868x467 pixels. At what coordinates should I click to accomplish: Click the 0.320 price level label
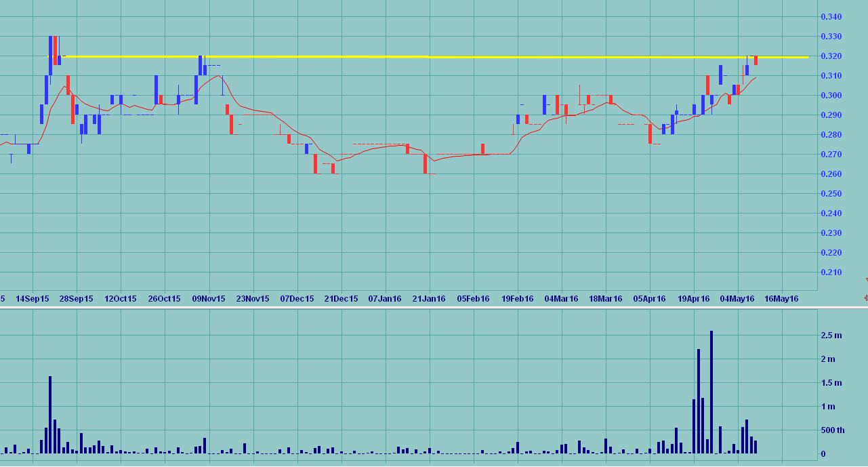(x=831, y=56)
